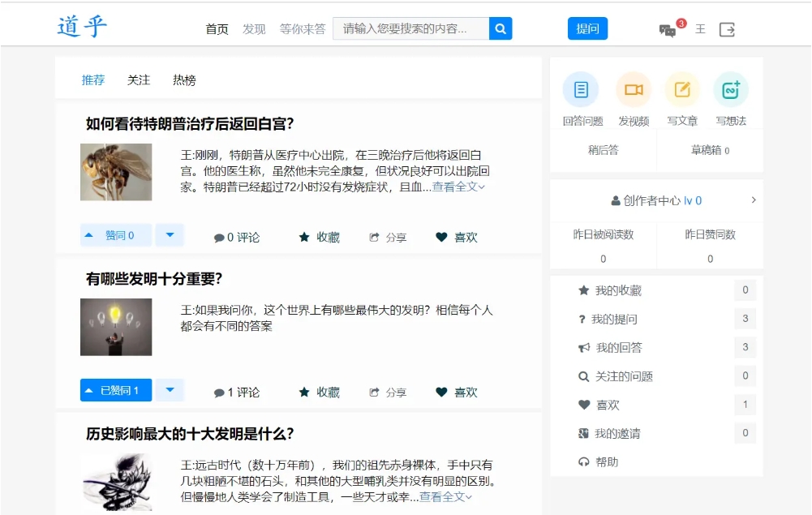This screenshot has width=812, height=515.
Task: Click the search input field
Action: pyautogui.click(x=411, y=28)
